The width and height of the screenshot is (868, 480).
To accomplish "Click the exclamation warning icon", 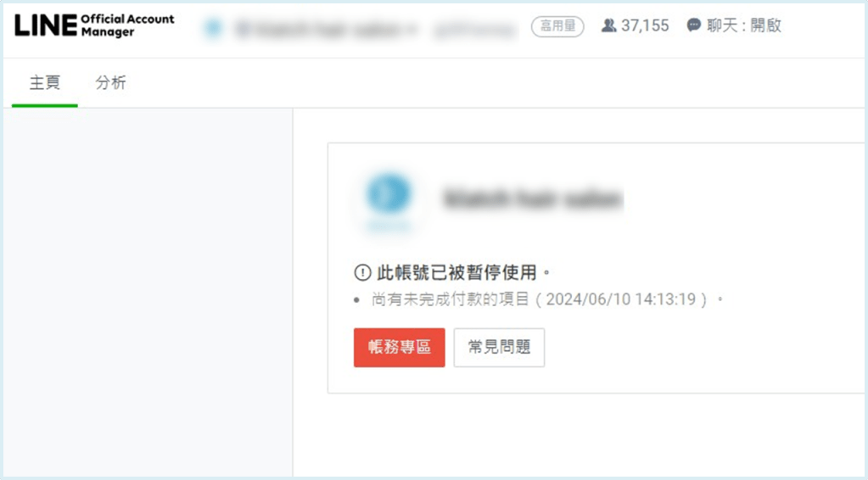I will point(362,272).
